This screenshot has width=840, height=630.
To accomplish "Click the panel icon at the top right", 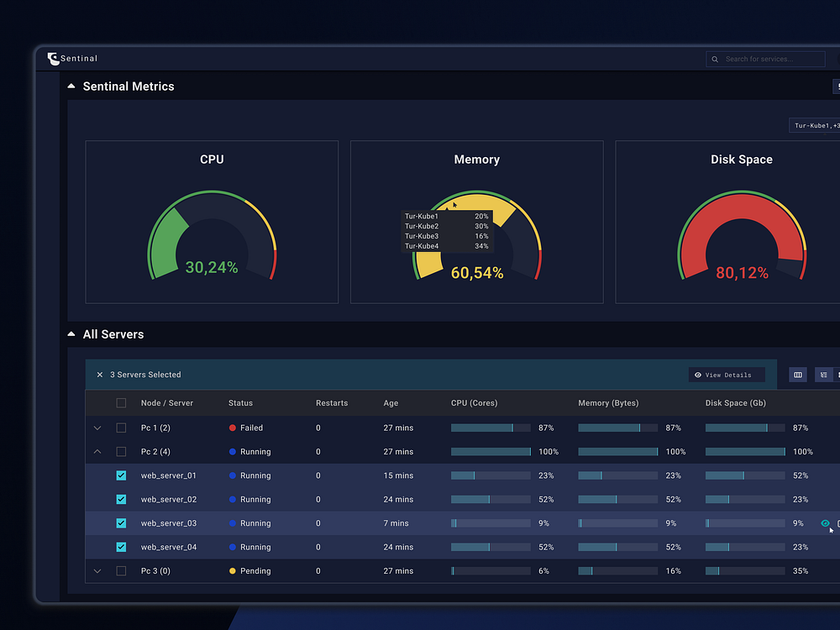I will (837, 86).
